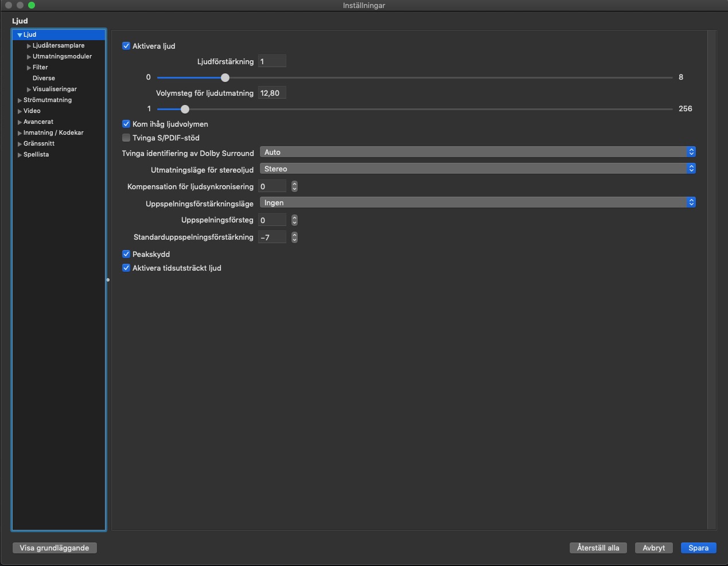Screen dimensions: 728x566
Task: Expand the Avancerat tree arrow
Action: (20, 122)
